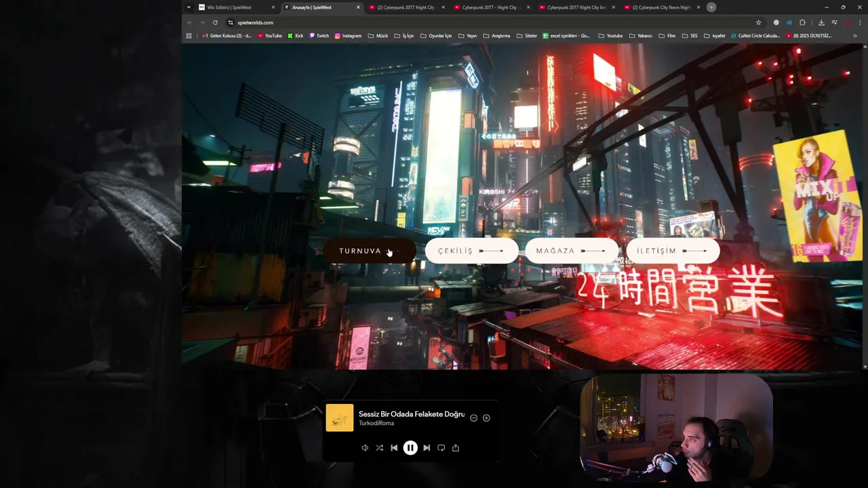Reload the spielworlds.com page

point(215,22)
